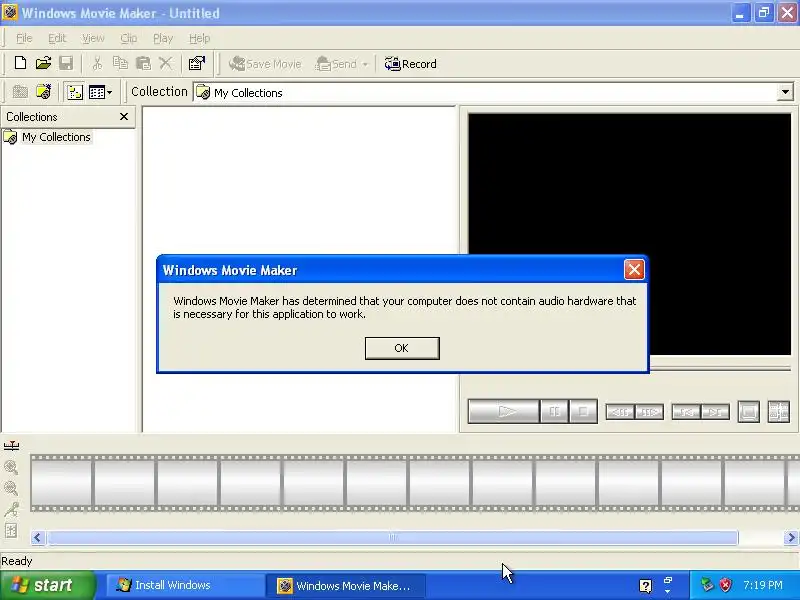Open the Play menu
800x600 pixels.
(163, 38)
